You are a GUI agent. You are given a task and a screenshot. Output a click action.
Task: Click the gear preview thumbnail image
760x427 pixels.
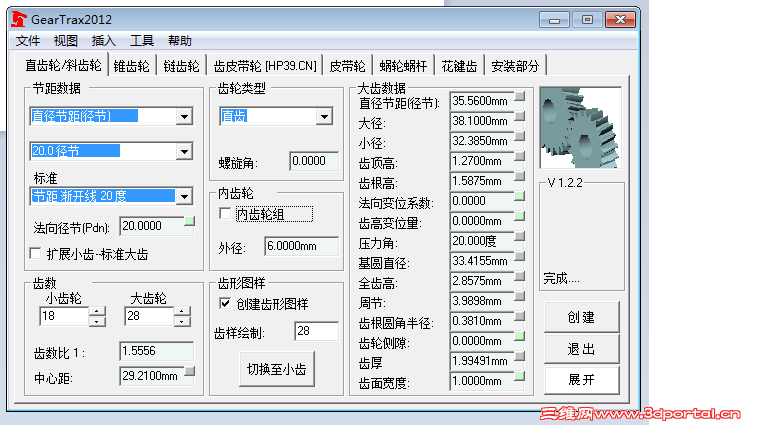(x=580, y=128)
